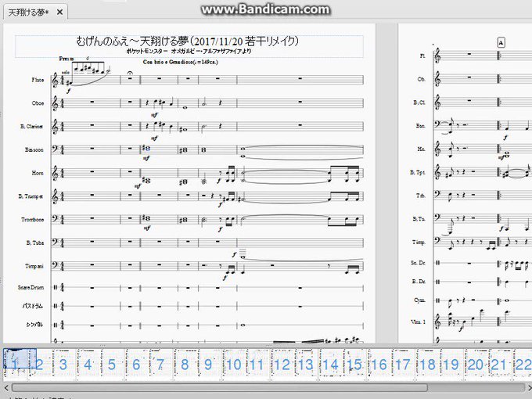Viewport: 532px width, 399px height.
Task: Click the fermata over the Flute rest
Action: coord(130,73)
